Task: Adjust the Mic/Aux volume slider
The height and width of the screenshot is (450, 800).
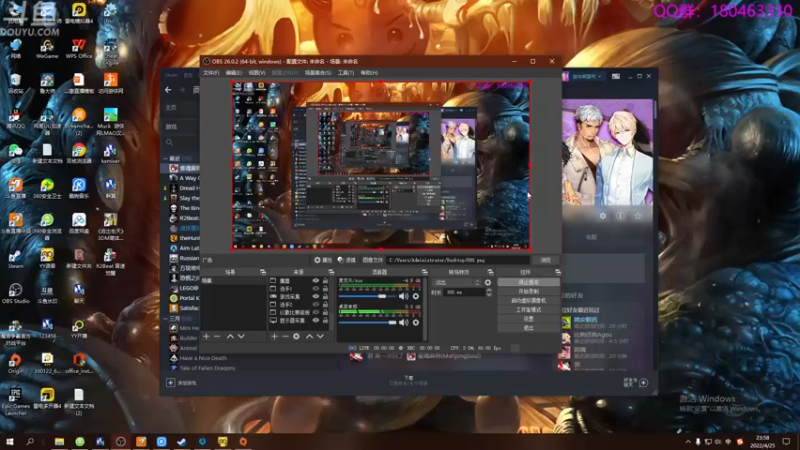Action: click(367, 296)
